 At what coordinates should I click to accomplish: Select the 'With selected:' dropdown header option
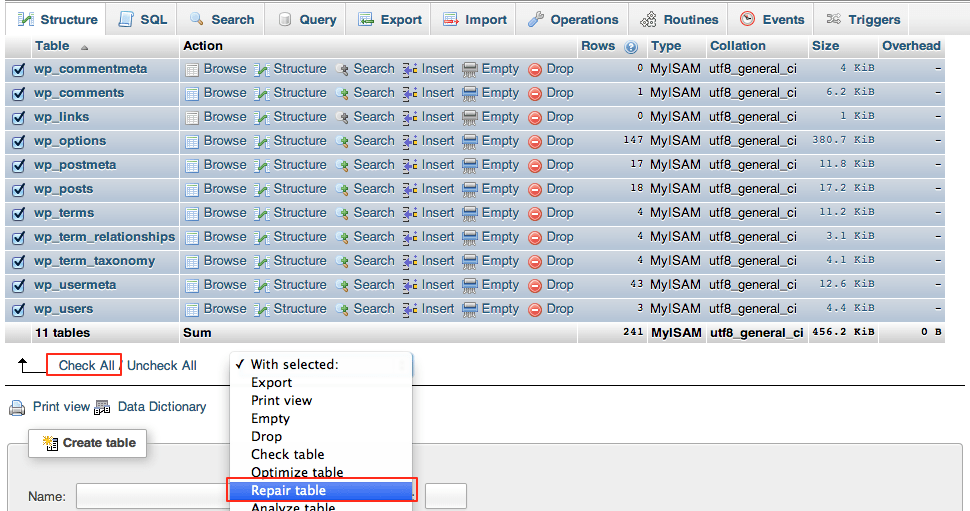coord(320,365)
